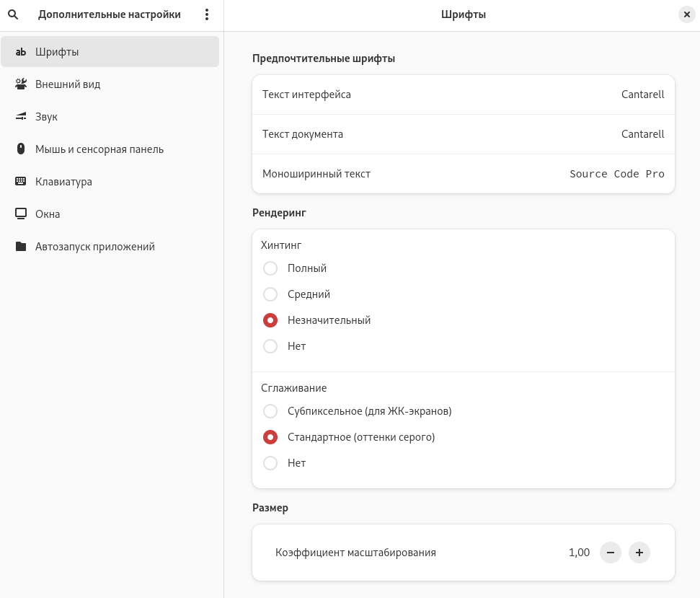This screenshot has width=700, height=598.
Task: Enable Субпиксельное (для ЖК-экранов) antialiasing
Action: [x=270, y=411]
